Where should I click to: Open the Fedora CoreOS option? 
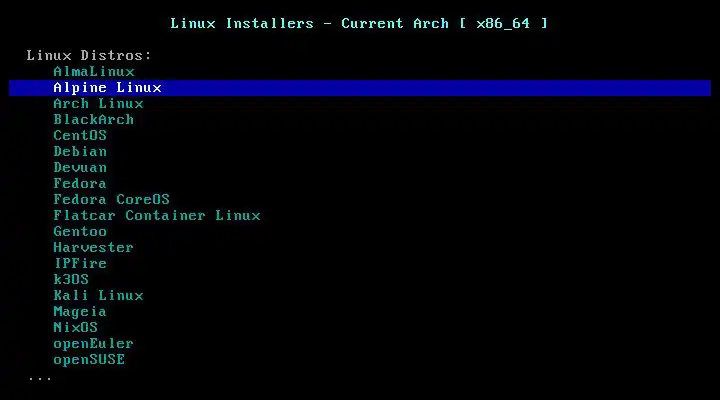(112, 199)
